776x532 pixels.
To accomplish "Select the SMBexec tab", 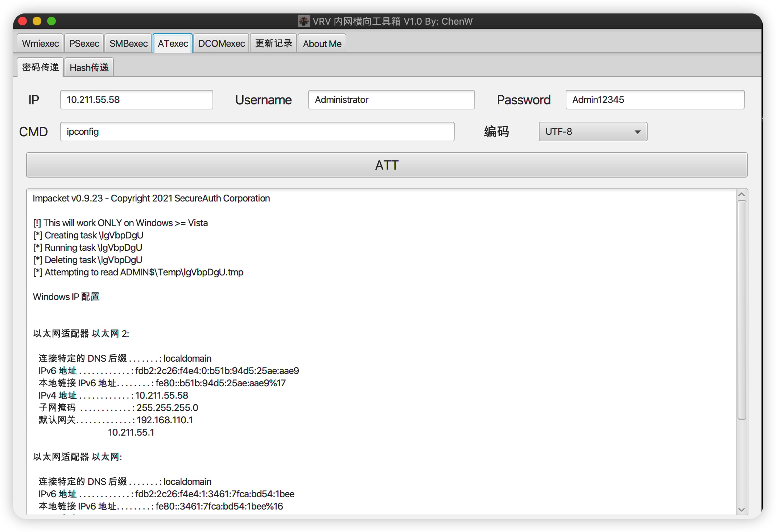I will [x=128, y=43].
